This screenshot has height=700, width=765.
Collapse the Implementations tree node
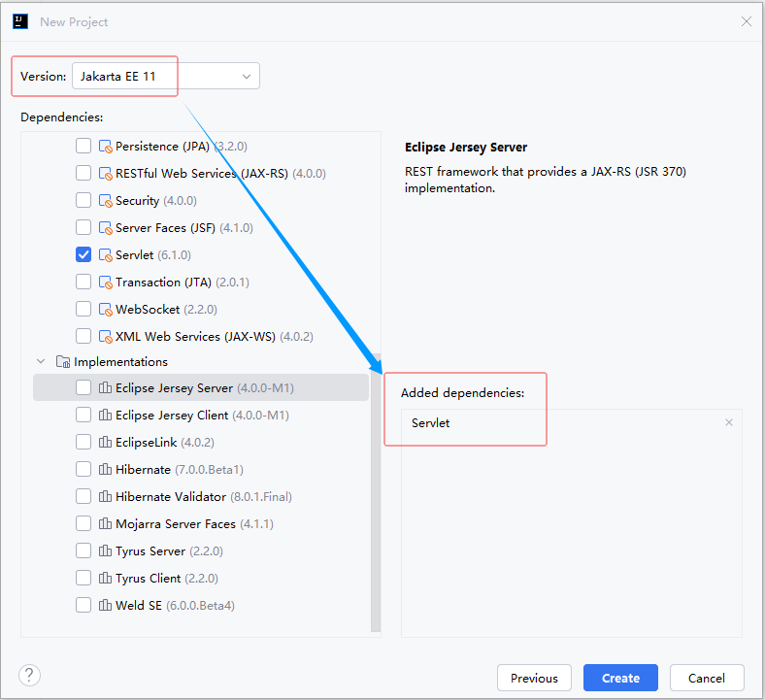[x=41, y=361]
